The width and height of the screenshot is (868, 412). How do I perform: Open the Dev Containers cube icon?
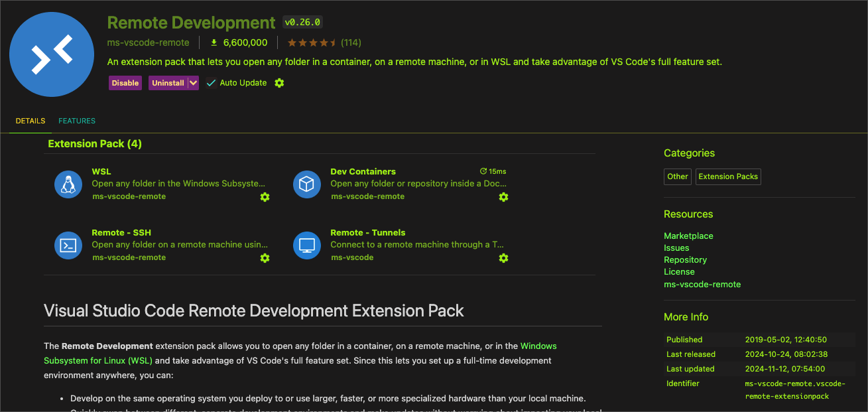tap(307, 184)
